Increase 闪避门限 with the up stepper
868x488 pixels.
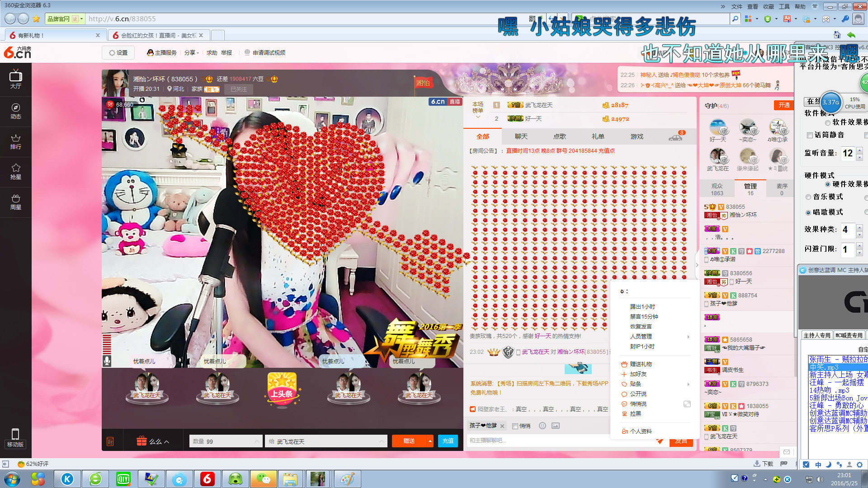tap(859, 246)
